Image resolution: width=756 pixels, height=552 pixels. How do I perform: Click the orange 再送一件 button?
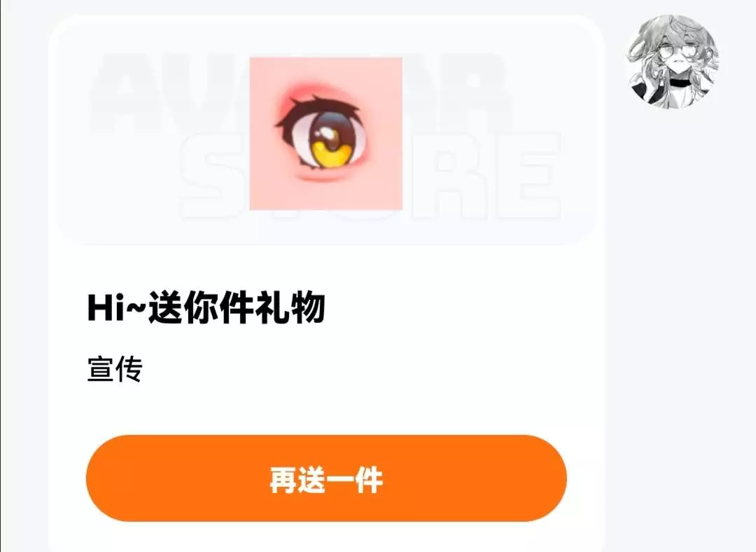[x=326, y=478]
